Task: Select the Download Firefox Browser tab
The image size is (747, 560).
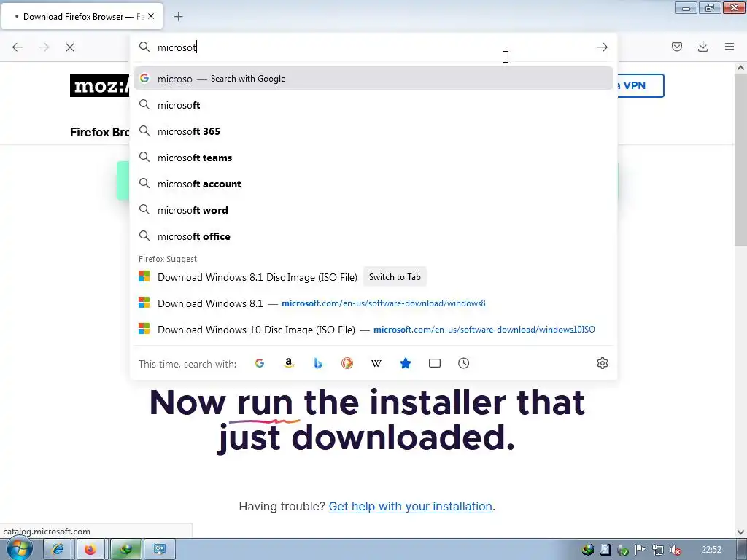Action: [x=82, y=16]
